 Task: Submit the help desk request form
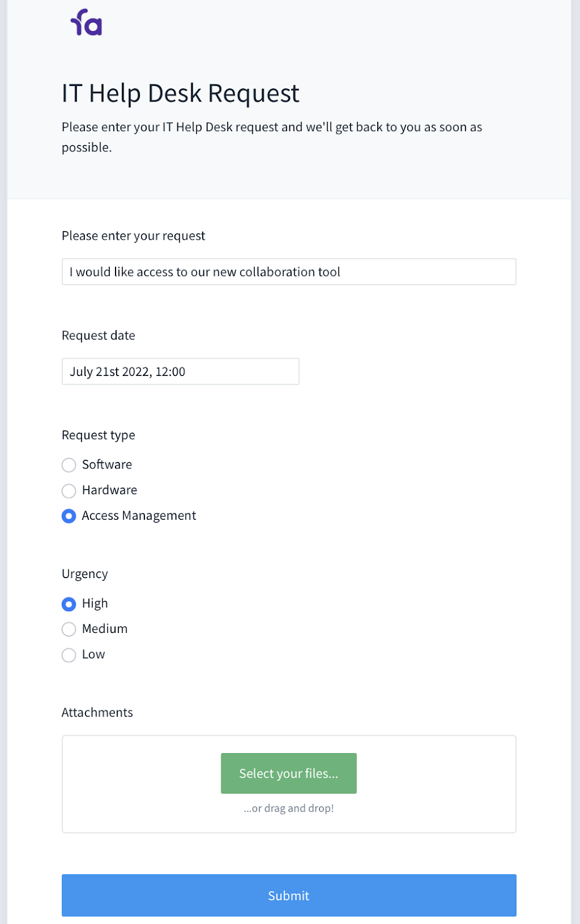[289, 896]
